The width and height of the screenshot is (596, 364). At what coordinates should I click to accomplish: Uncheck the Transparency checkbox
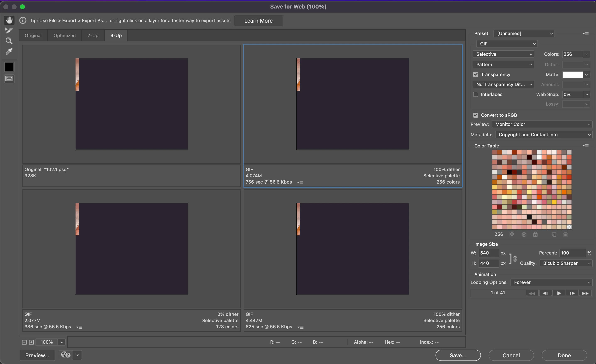pyautogui.click(x=476, y=74)
